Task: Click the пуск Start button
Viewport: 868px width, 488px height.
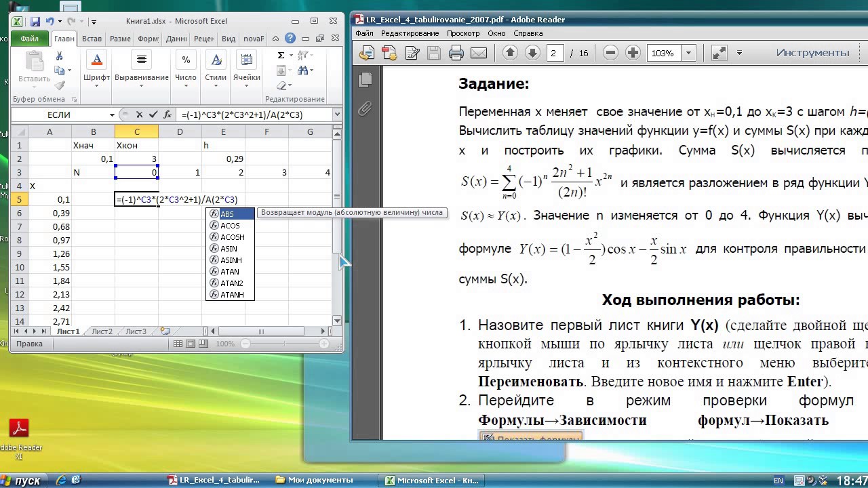Action: pyautogui.click(x=22, y=481)
